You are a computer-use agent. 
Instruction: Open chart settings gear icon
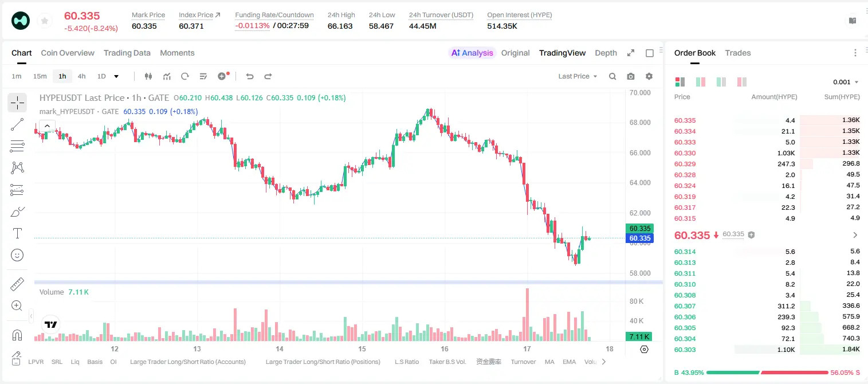coord(649,76)
